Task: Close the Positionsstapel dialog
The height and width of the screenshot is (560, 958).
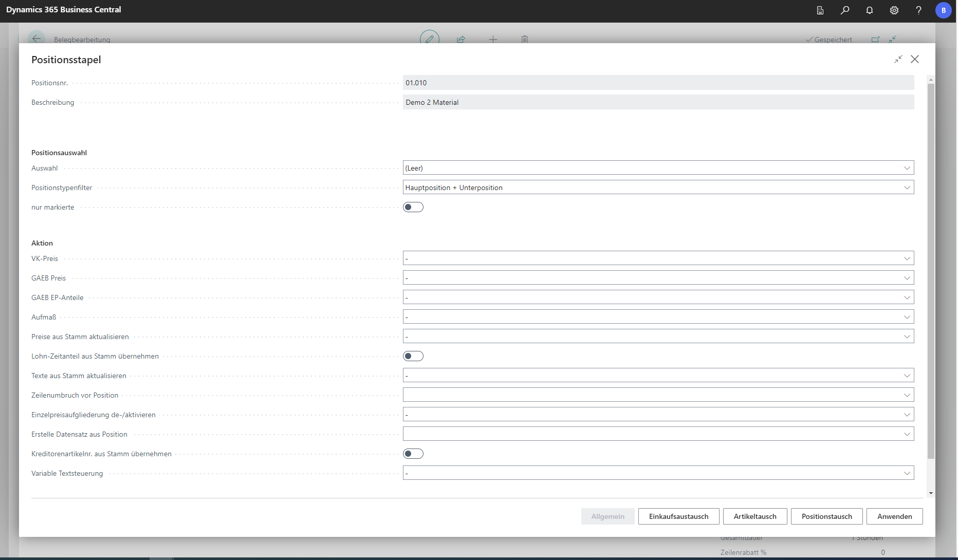Action: [x=915, y=60]
